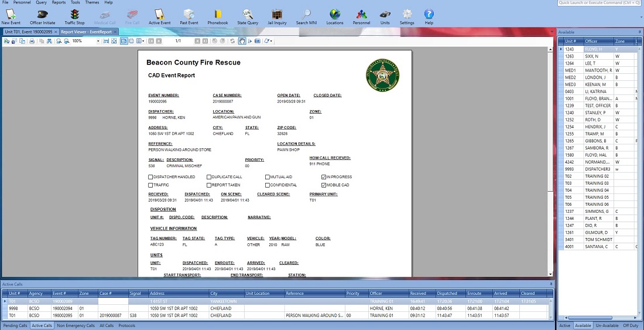This screenshot has width=644, height=330.
Task: Click the New Event toolbar icon
Action: (11, 16)
